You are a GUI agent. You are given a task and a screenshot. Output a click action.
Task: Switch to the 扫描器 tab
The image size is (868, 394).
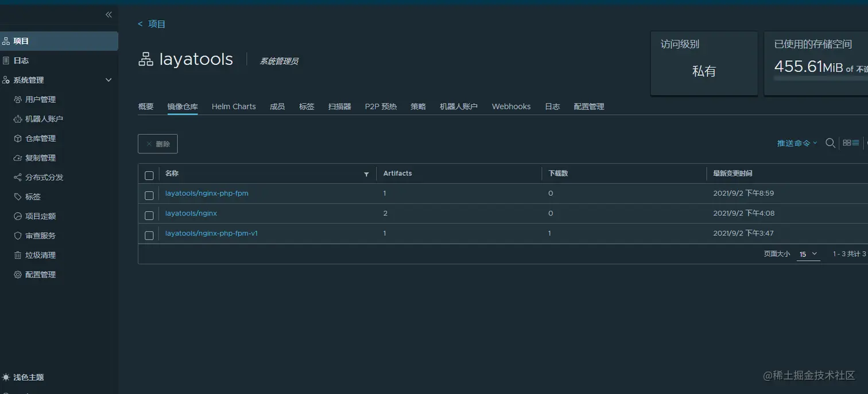pyautogui.click(x=339, y=107)
